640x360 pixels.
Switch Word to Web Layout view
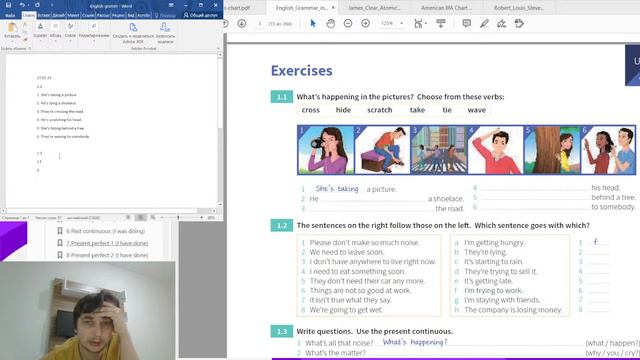(153, 218)
